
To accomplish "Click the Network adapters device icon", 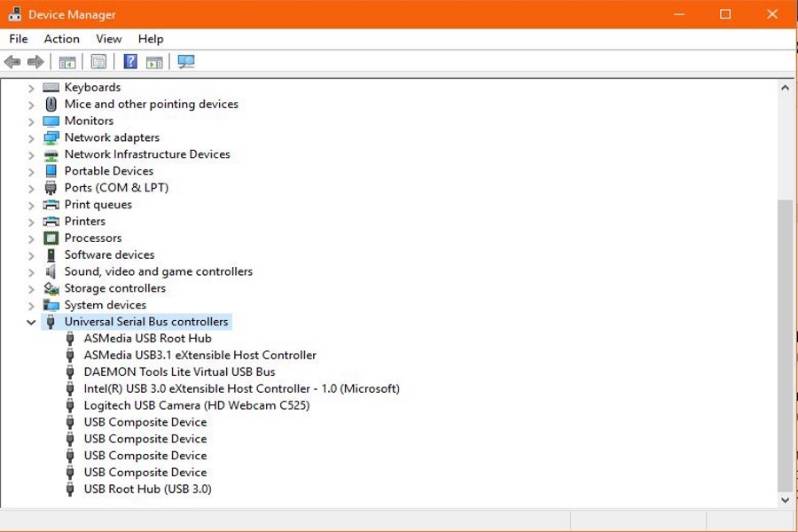I will point(51,137).
